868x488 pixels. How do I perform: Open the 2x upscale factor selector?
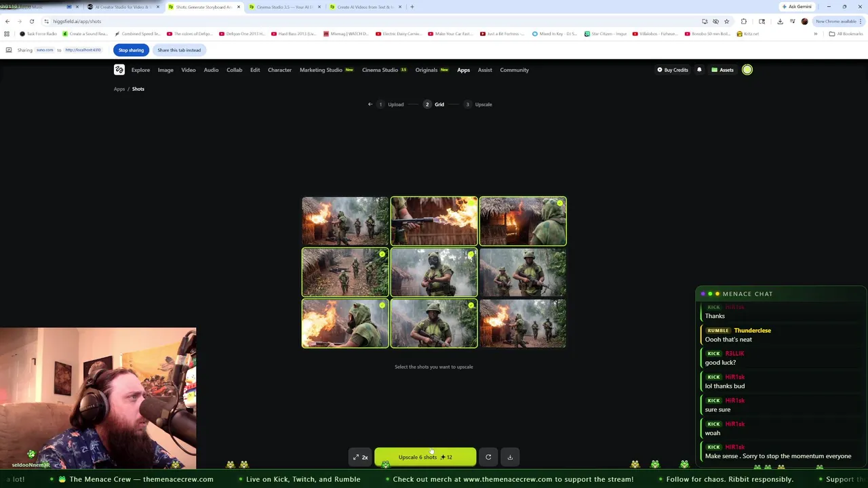[x=360, y=457]
